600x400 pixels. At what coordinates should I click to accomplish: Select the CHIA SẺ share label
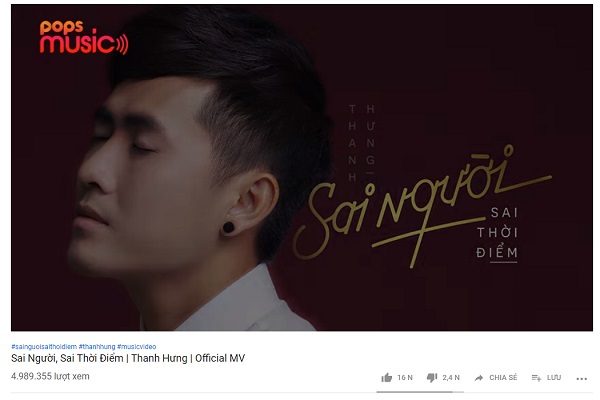click(503, 377)
